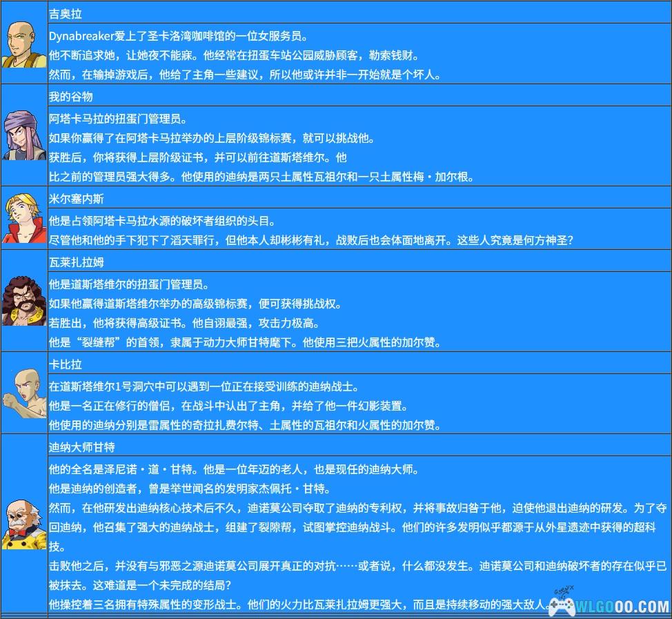Click the 吉奥拉 bald character portrait
The image size is (672, 619).
pyautogui.click(x=23, y=44)
